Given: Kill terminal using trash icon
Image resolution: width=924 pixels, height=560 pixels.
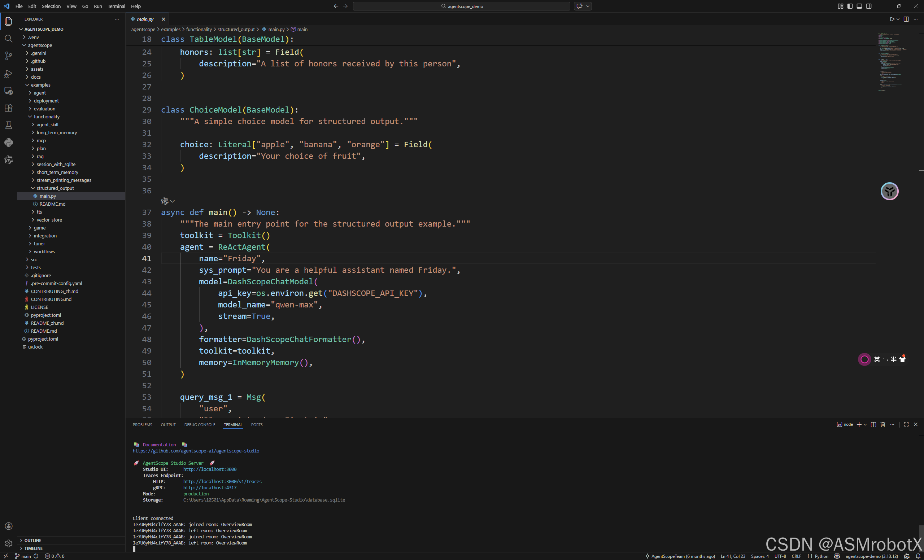Looking at the screenshot, I should [x=882, y=424].
